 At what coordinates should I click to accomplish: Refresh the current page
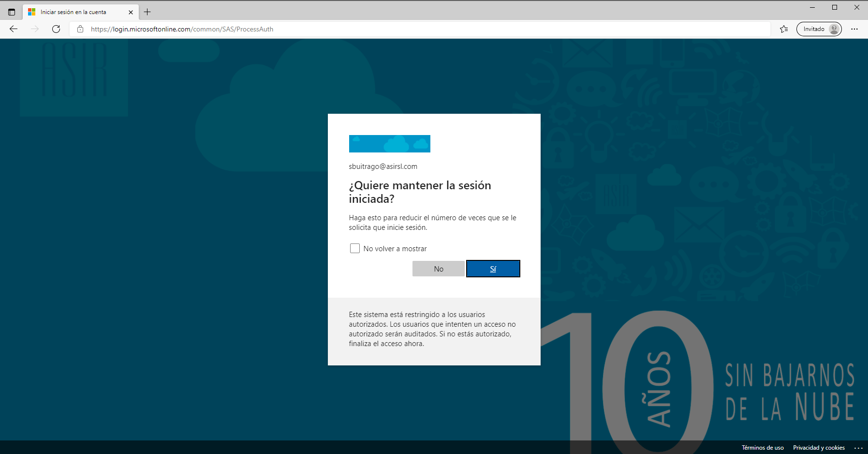(56, 29)
